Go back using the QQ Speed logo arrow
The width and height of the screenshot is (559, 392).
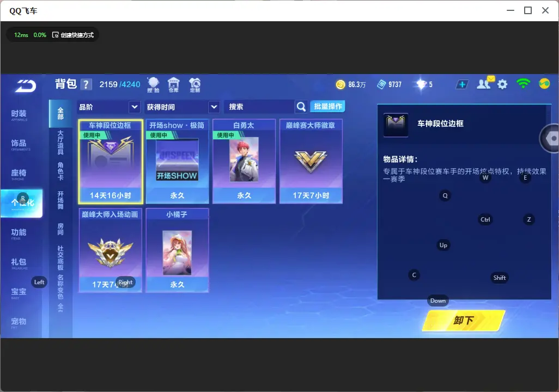(x=25, y=85)
